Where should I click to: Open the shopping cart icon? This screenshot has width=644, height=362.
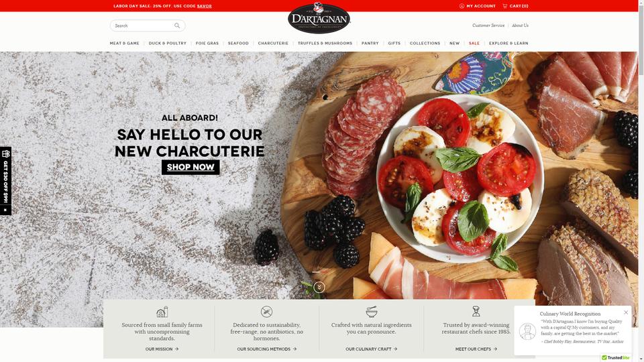pos(504,6)
